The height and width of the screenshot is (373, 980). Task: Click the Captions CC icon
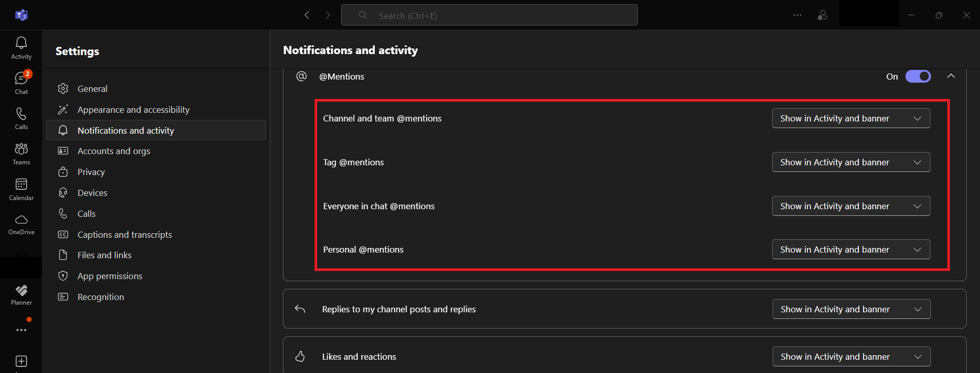63,234
